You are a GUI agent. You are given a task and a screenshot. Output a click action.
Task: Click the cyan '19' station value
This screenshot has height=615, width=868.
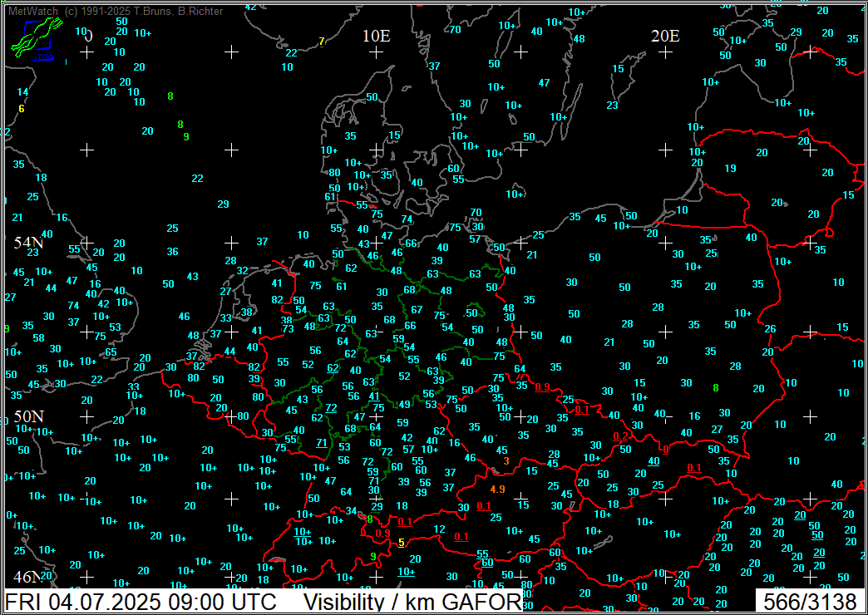tap(730, 168)
